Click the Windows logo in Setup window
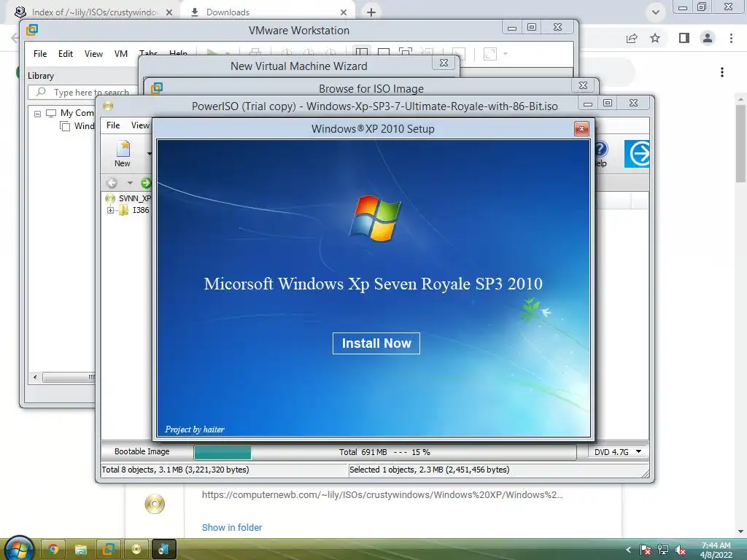Viewport: 747px width, 560px height. click(375, 217)
